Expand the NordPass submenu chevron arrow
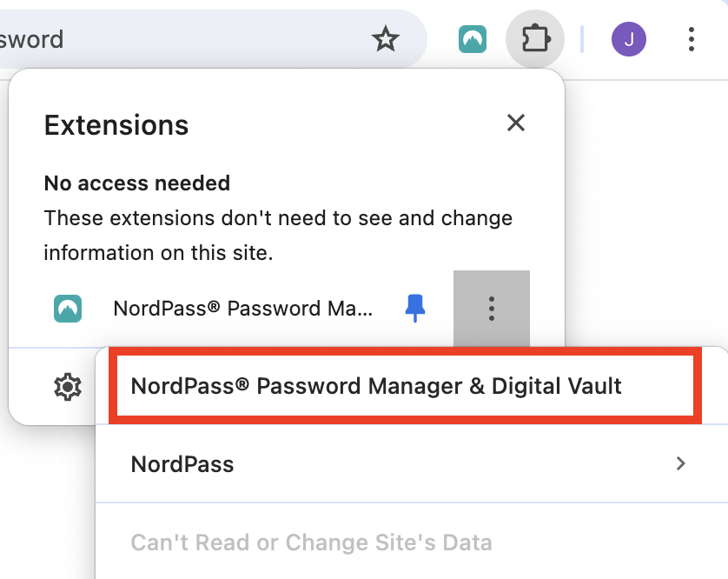Viewport: 728px width, 579px height. tap(681, 463)
